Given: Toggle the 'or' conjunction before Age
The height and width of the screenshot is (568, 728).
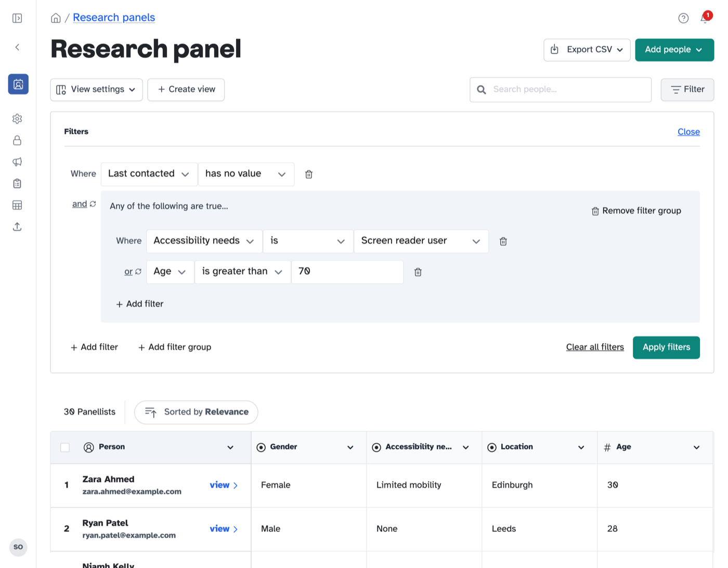Looking at the screenshot, I should (133, 271).
